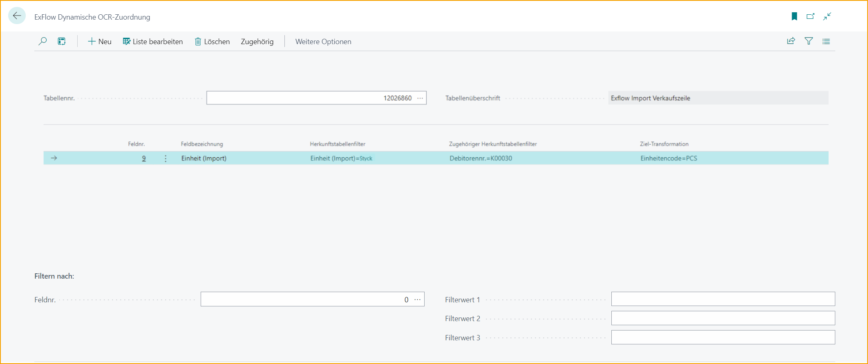The height and width of the screenshot is (364, 868).
Task: Open page in new window icon
Action: point(810,16)
